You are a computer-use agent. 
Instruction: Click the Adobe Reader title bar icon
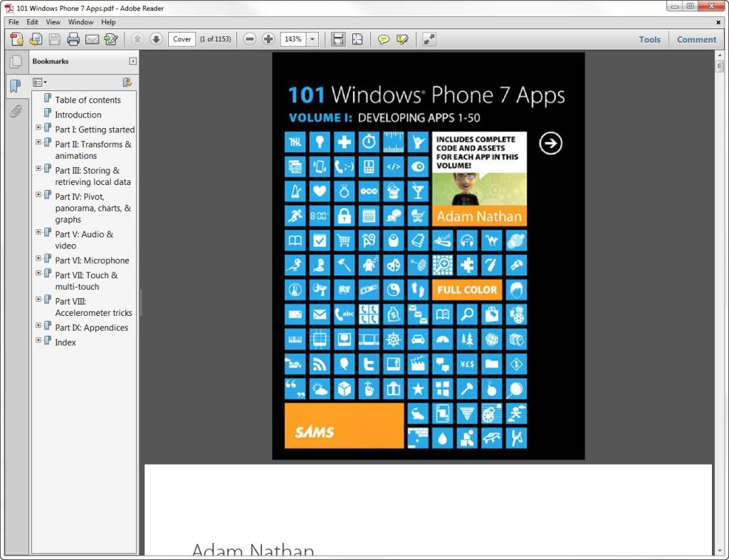tap(9, 8)
